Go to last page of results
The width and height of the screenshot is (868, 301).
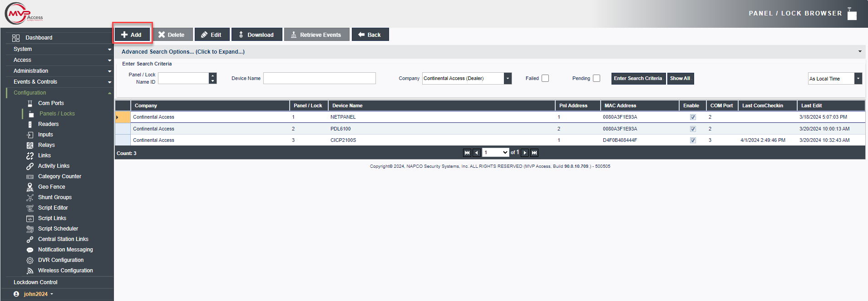point(534,153)
